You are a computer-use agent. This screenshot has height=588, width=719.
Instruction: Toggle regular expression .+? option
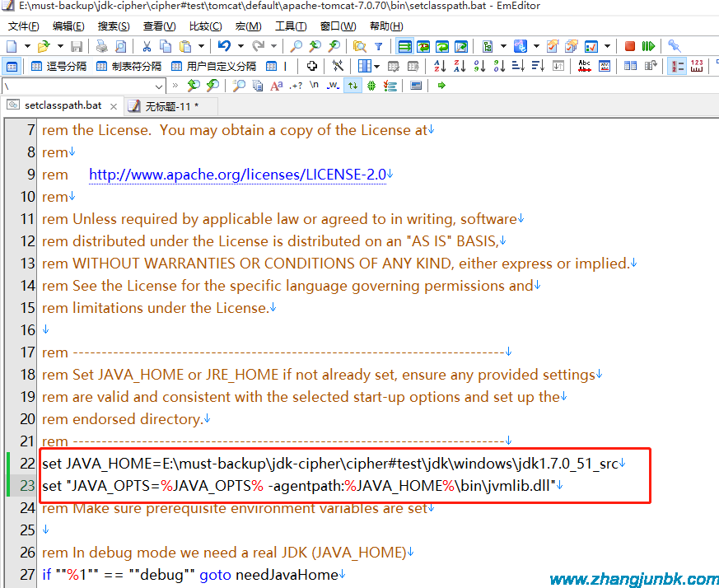click(x=296, y=86)
